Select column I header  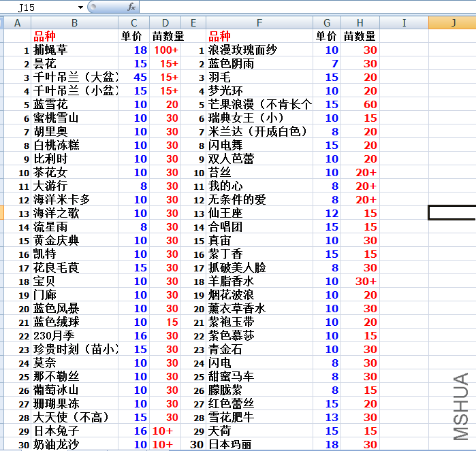click(x=404, y=22)
